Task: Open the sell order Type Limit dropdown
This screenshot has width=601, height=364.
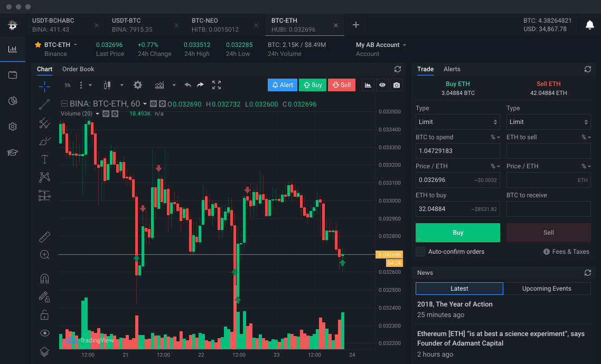Action: [549, 122]
